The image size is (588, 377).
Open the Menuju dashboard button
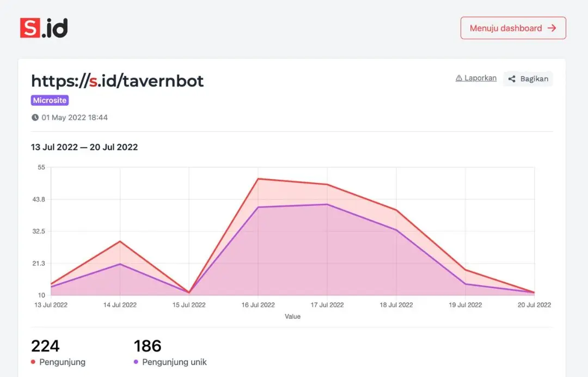[x=513, y=28]
